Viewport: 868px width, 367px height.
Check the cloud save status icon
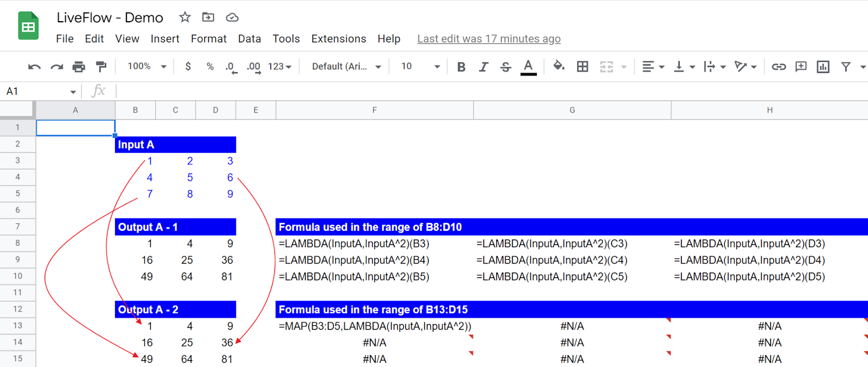232,17
